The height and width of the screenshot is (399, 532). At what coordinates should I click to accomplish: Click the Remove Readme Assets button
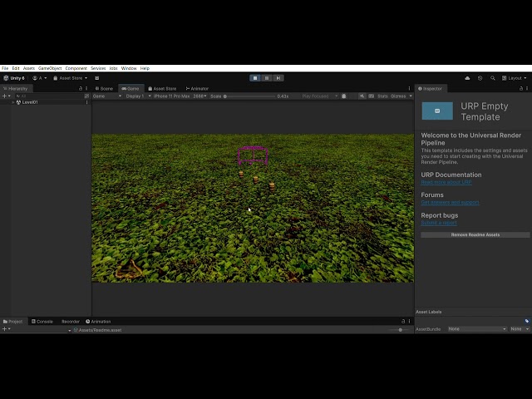tap(475, 234)
